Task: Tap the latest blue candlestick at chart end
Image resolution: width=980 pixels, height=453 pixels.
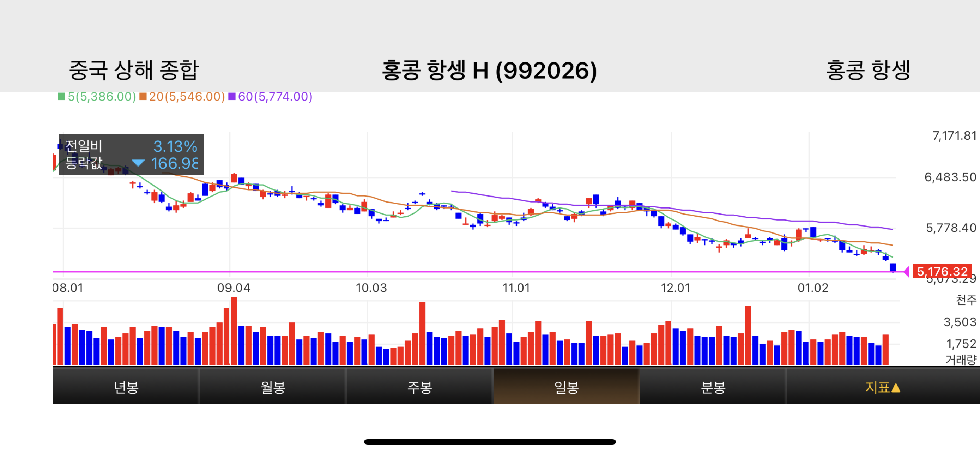Action: 893,267
